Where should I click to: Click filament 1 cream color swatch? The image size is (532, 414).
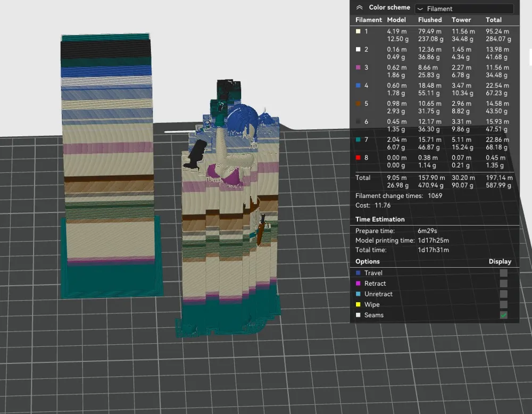358,31
